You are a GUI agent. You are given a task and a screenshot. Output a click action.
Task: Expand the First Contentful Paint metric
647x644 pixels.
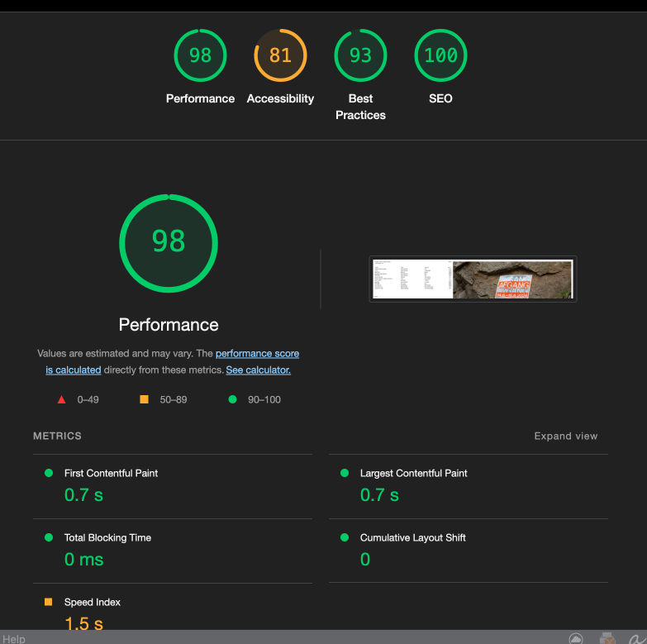(111, 474)
